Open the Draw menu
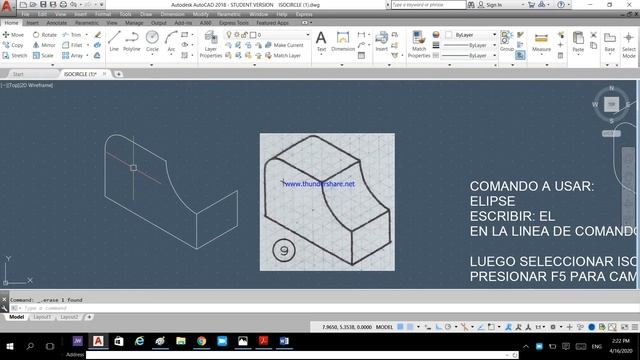The width and height of the screenshot is (640, 360). (146, 14)
